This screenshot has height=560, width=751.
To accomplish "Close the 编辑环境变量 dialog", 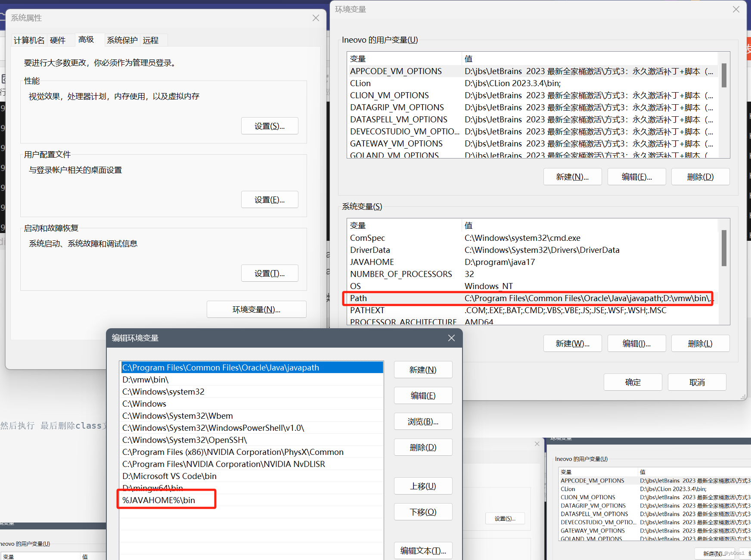I will point(451,338).
